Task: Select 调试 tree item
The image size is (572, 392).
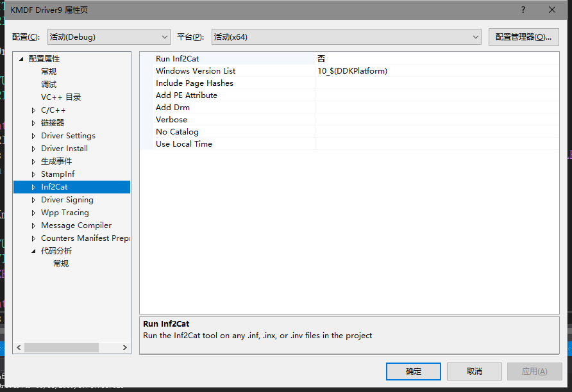Action: pos(49,84)
